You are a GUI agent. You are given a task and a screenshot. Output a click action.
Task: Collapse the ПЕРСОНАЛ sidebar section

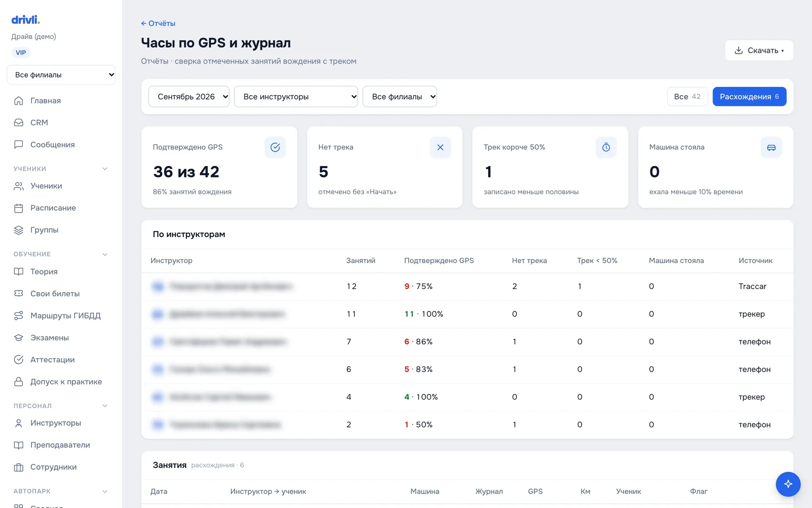click(x=105, y=406)
